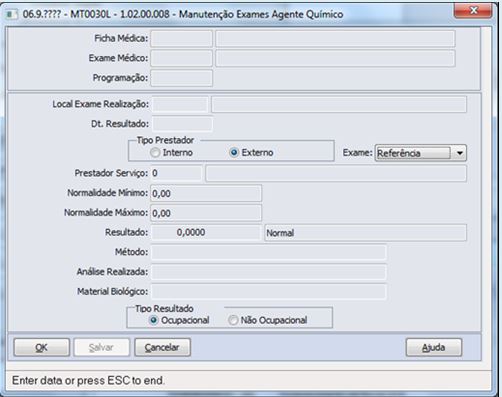Click the Local Exame Realização description field
Viewport: 502px width, 397px height.
tap(339, 104)
